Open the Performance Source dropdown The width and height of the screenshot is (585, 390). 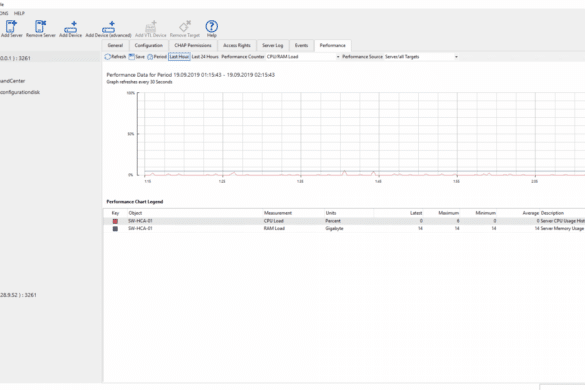click(x=421, y=57)
